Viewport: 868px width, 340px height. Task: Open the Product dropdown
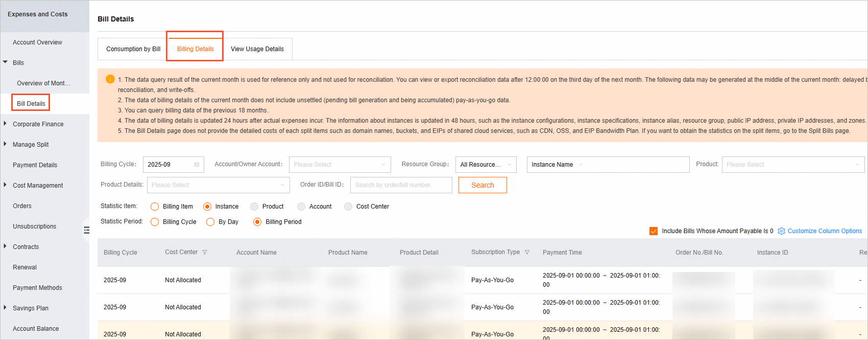click(x=793, y=165)
